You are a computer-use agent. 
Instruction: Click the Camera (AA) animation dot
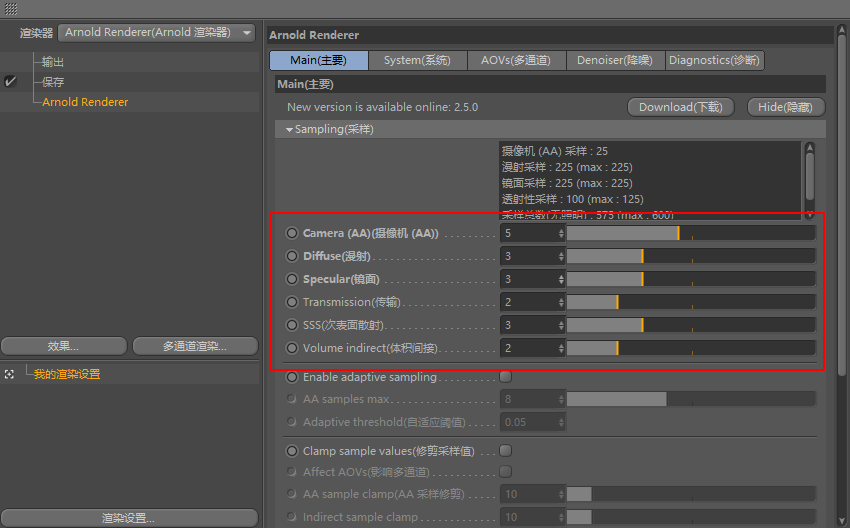[292, 233]
